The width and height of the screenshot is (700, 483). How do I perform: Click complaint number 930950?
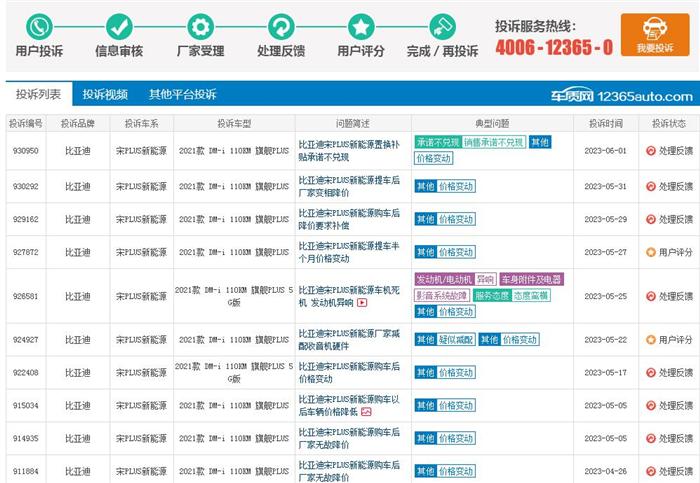pos(25,151)
